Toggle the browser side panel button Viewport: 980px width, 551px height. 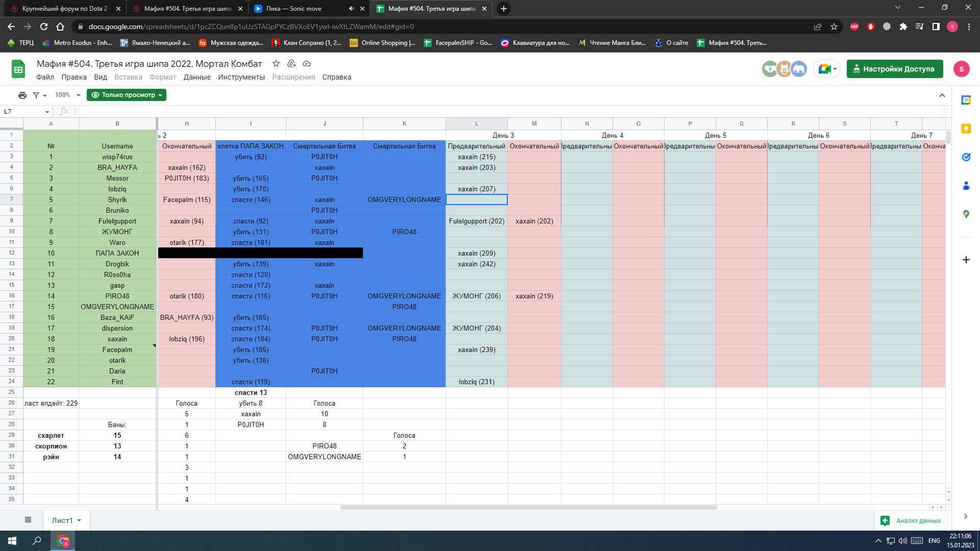coord(936,27)
